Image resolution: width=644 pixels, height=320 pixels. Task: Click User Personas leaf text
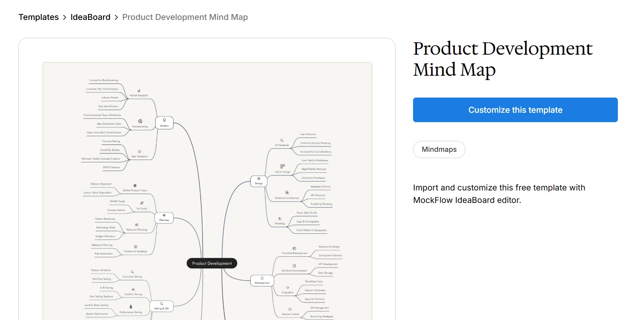click(308, 134)
